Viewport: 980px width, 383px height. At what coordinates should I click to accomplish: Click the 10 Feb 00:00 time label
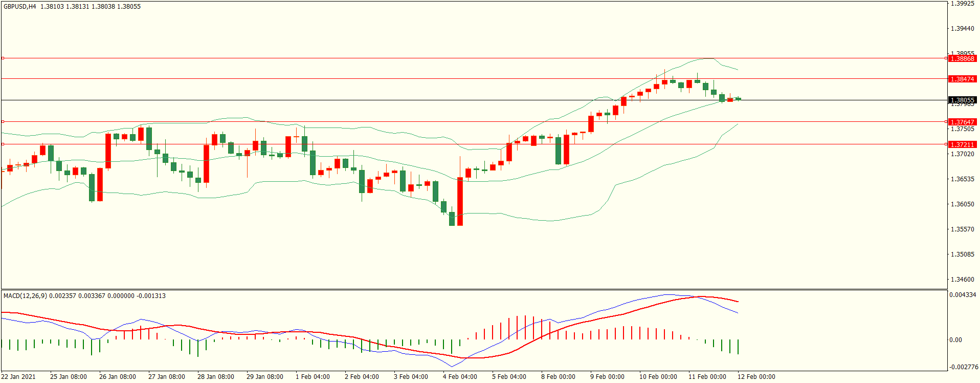[x=658, y=377]
